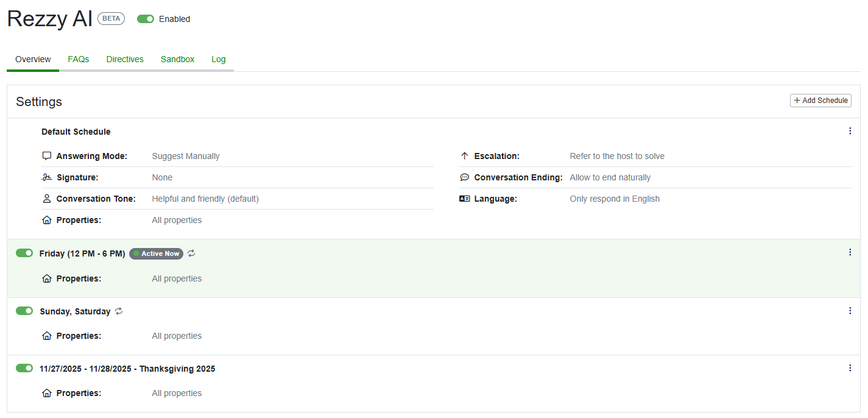Turn off the Friday schedule toggle

[24, 252]
